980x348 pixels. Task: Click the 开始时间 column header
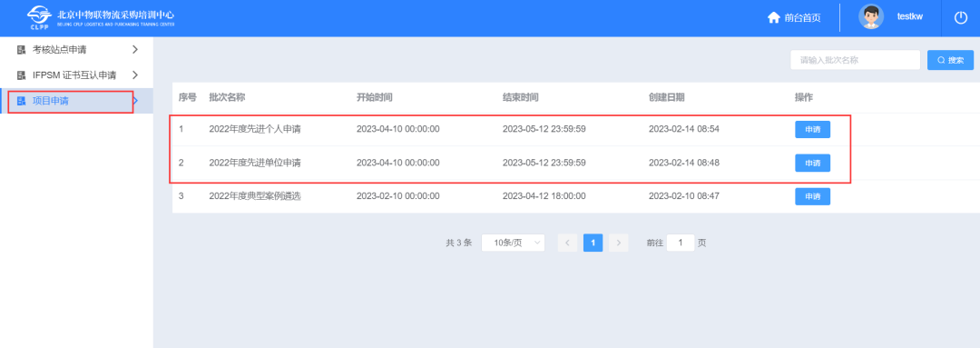point(375,97)
